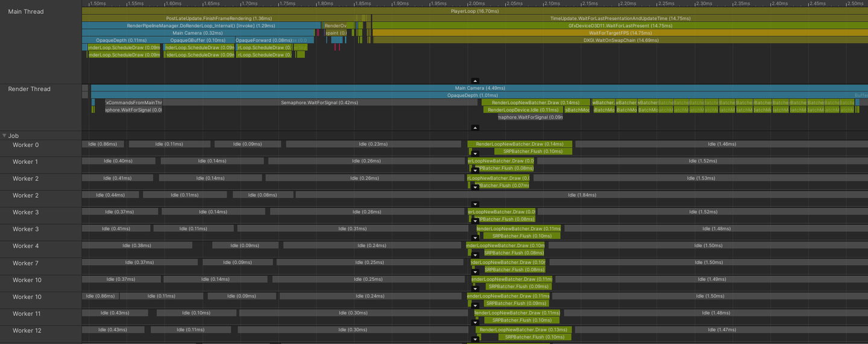Click the DXGI.WaitOnSwapChain (14.69ms) bar

pos(620,40)
